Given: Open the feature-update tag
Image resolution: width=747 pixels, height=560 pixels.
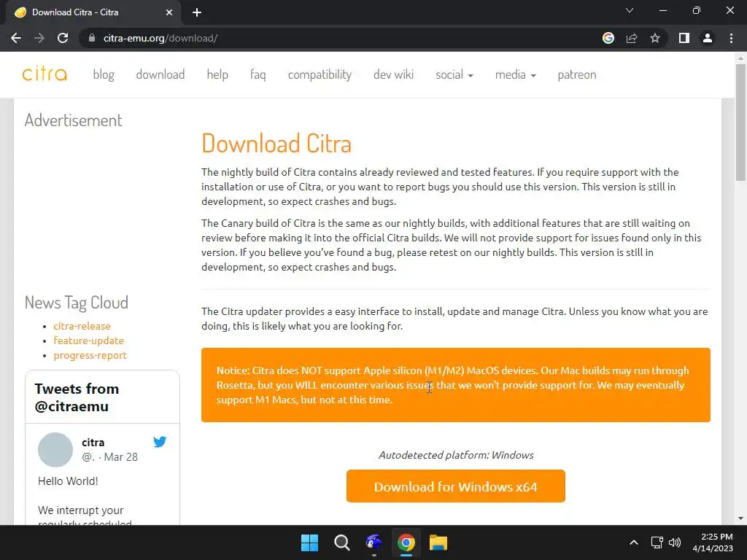Looking at the screenshot, I should pyautogui.click(x=88, y=341).
